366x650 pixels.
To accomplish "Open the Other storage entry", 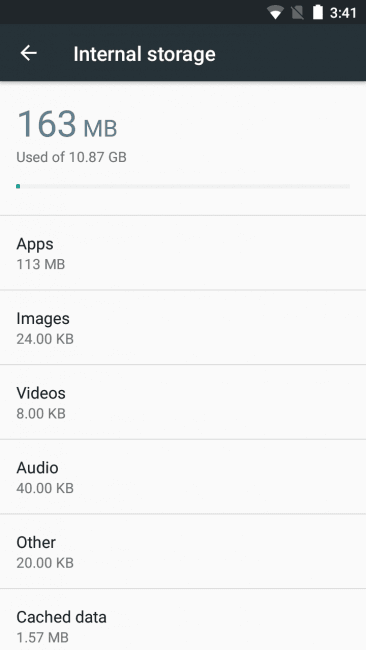I will pos(183,551).
